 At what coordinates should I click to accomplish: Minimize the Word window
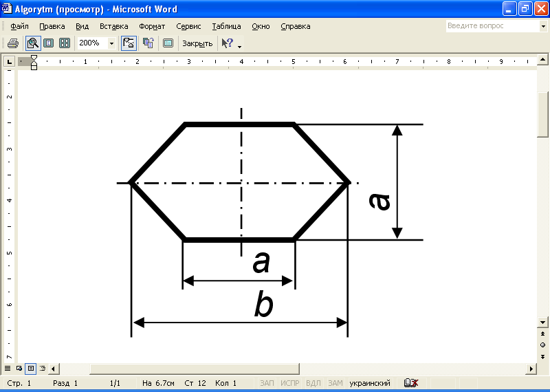509,9
